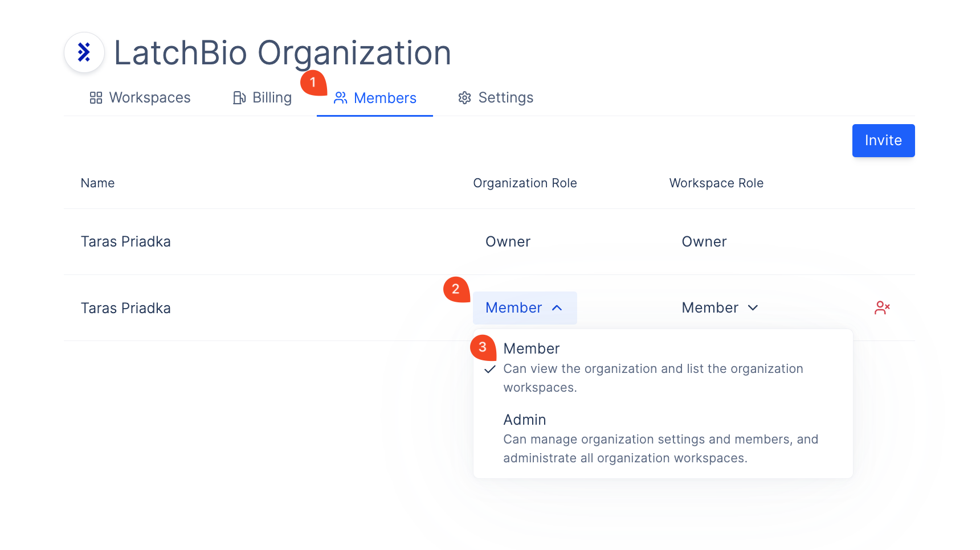Image resolution: width=980 pixels, height=550 pixels.
Task: Click the Workspace Role column header
Action: click(x=716, y=183)
